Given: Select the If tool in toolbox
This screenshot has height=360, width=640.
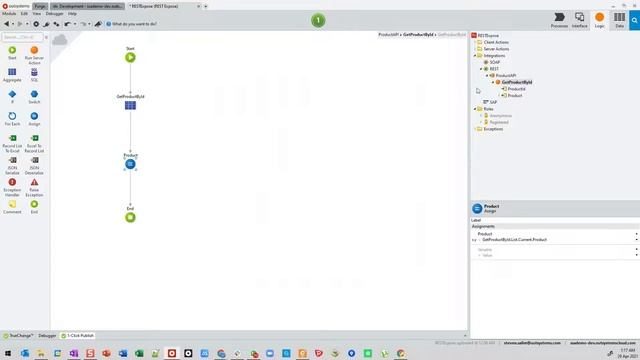Looking at the screenshot, I should tap(12, 97).
